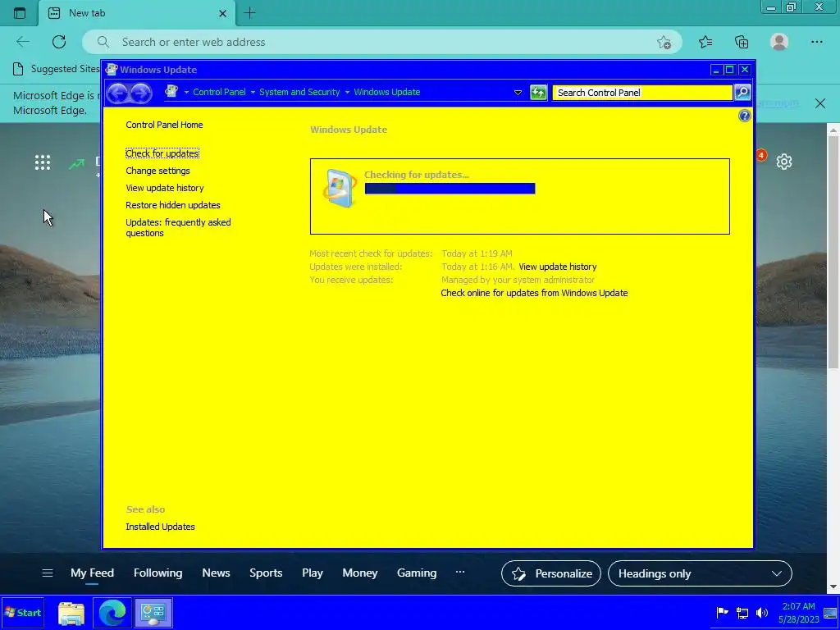Click Check online for updates from Windows Update
The width and height of the screenshot is (840, 630).
coord(534,293)
